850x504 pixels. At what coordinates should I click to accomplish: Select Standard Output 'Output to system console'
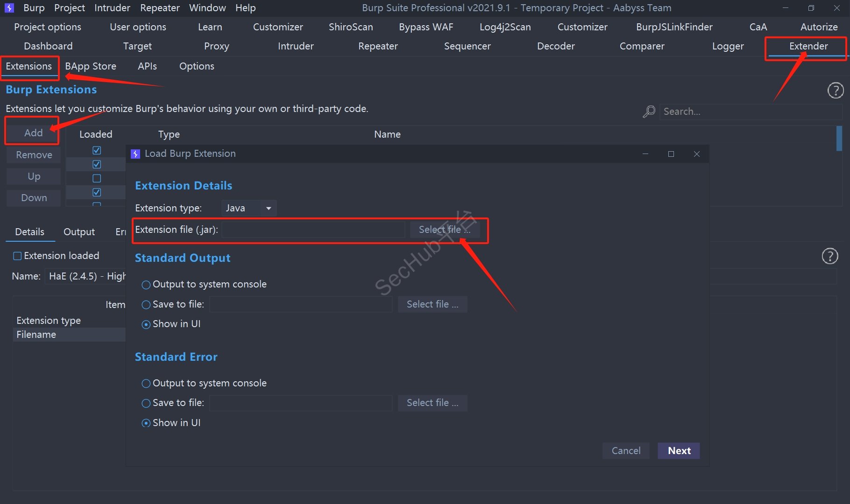click(146, 285)
